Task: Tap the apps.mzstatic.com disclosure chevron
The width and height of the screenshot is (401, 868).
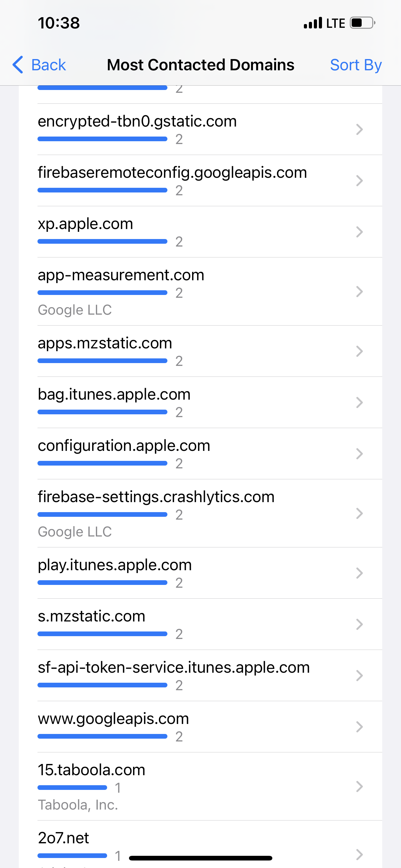Action: tap(359, 351)
